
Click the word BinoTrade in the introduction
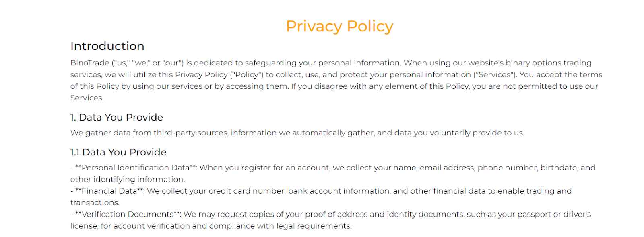90,63
